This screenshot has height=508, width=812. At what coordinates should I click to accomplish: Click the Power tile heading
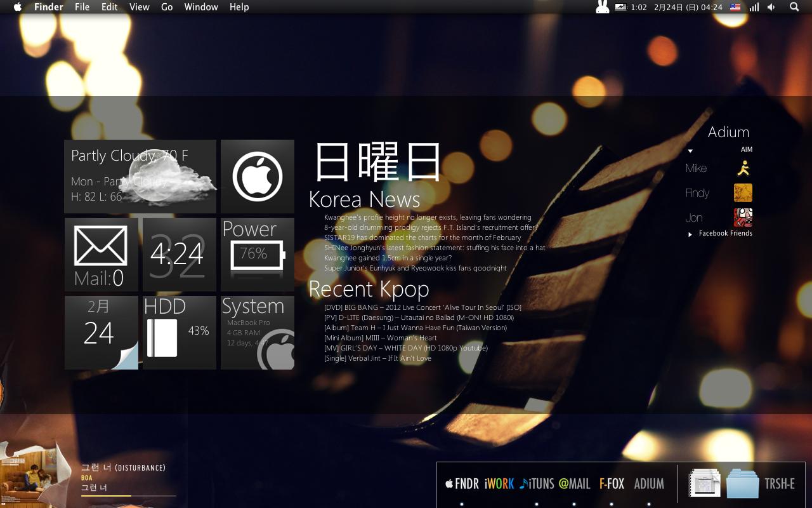[x=249, y=229]
